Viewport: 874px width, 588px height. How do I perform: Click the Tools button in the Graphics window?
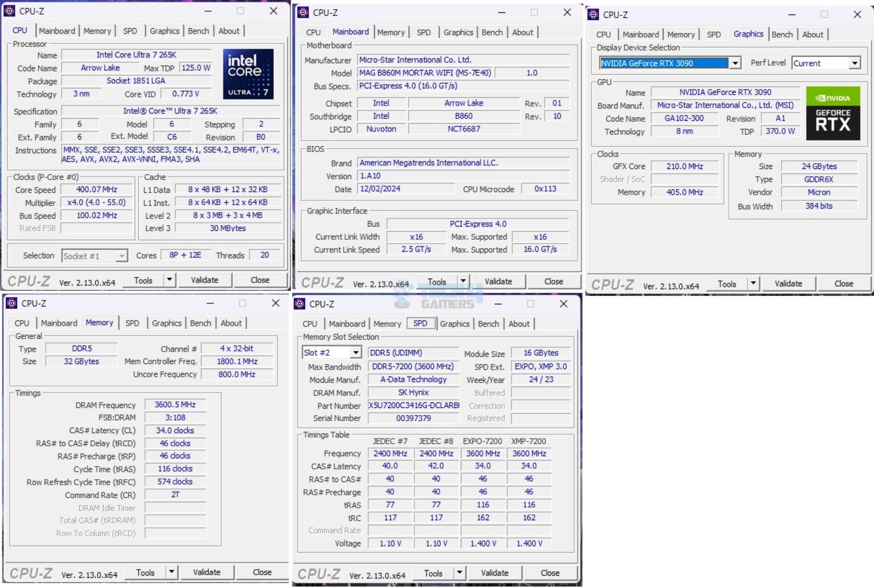pos(727,283)
